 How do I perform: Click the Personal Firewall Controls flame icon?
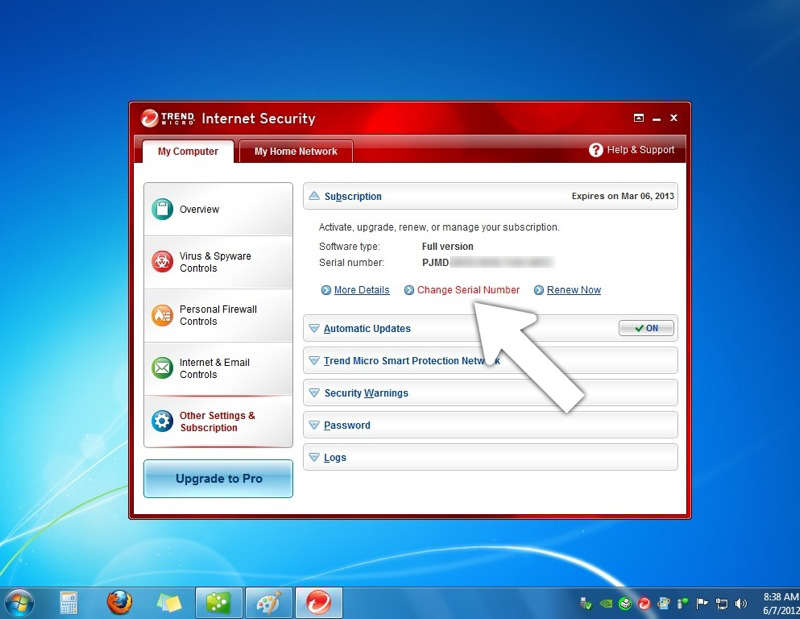point(162,315)
